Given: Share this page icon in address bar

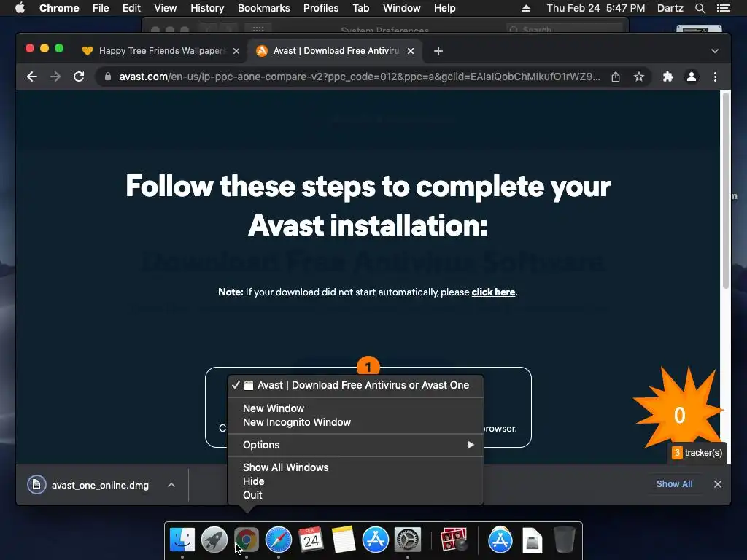Looking at the screenshot, I should click(x=616, y=77).
